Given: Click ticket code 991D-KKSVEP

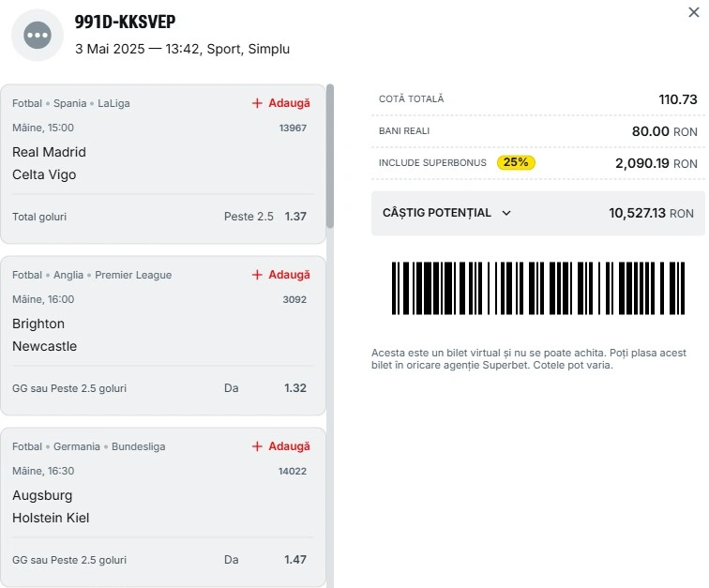Looking at the screenshot, I should (x=125, y=22).
